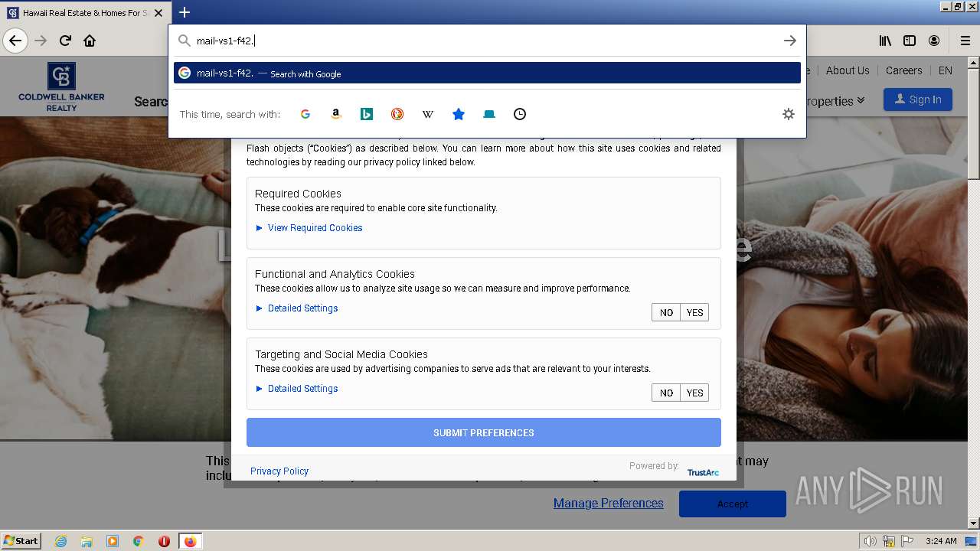Open the Opera taskbar icon
This screenshot has height=551, width=980.
(x=164, y=541)
